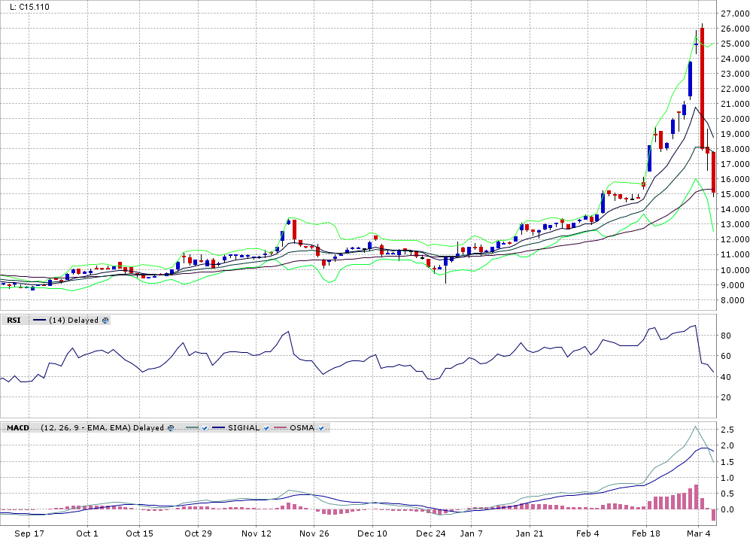This screenshot has width=756, height=544.
Task: Open RSI (14) period settings text
Action: pos(56,320)
